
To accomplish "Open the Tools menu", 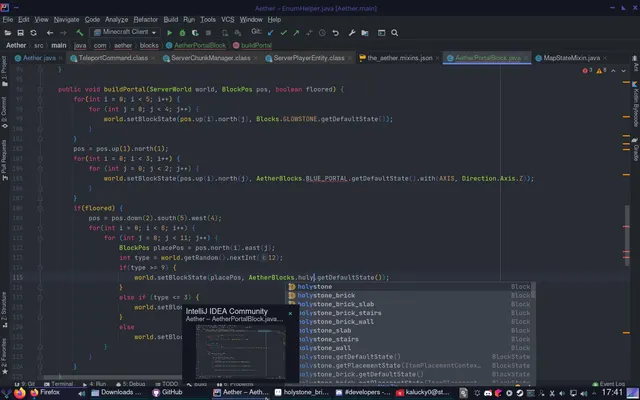I will tap(208, 20).
